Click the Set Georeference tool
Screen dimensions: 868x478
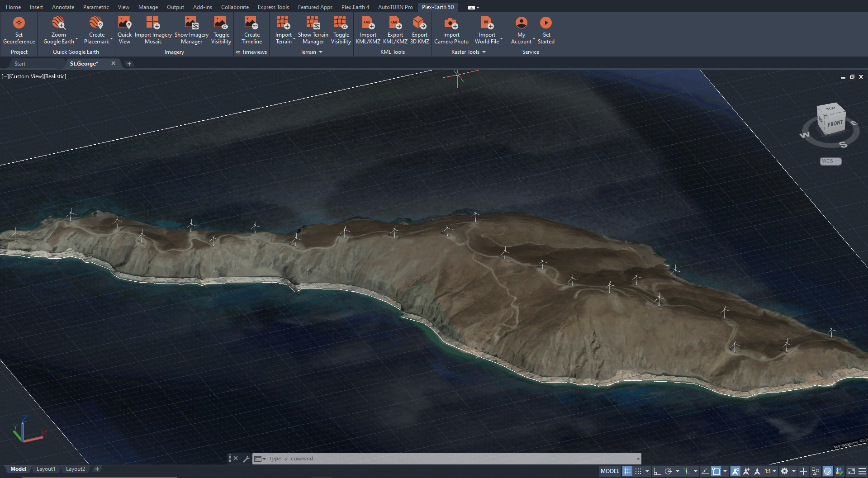(19, 30)
